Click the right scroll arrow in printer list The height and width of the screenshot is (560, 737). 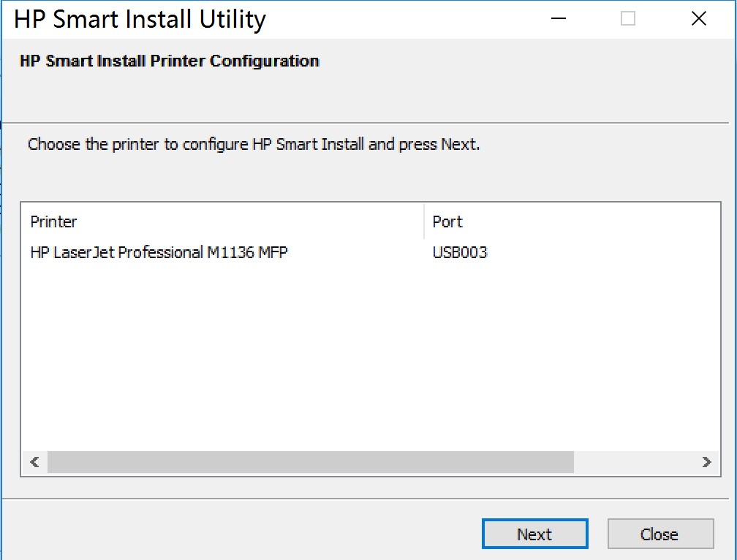pyautogui.click(x=706, y=462)
